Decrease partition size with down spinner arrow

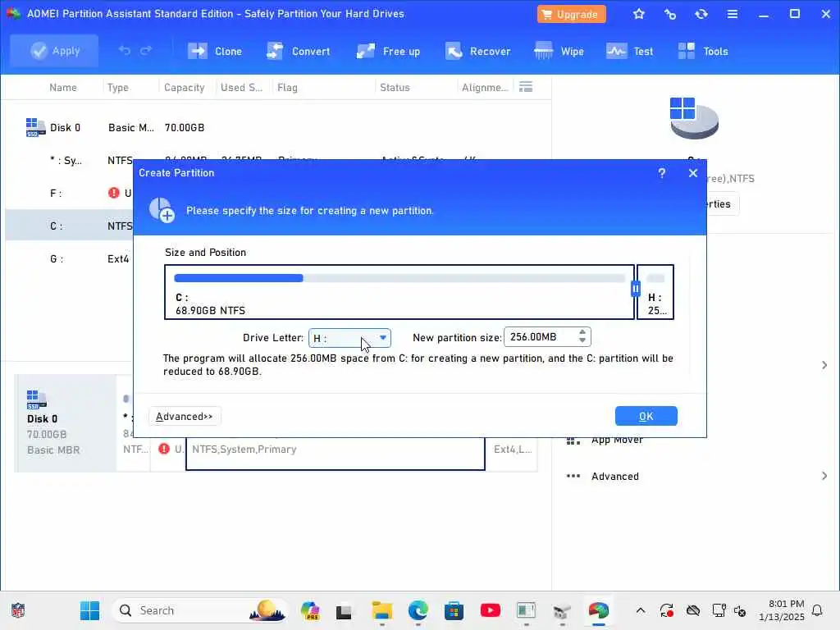[x=582, y=340]
